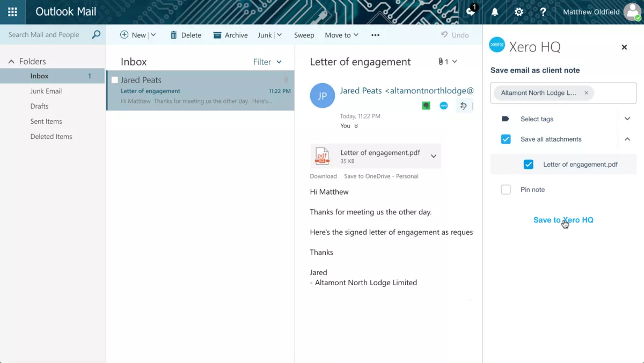Expand the recipient details next to You
The width and height of the screenshot is (644, 363).
pyautogui.click(x=356, y=126)
